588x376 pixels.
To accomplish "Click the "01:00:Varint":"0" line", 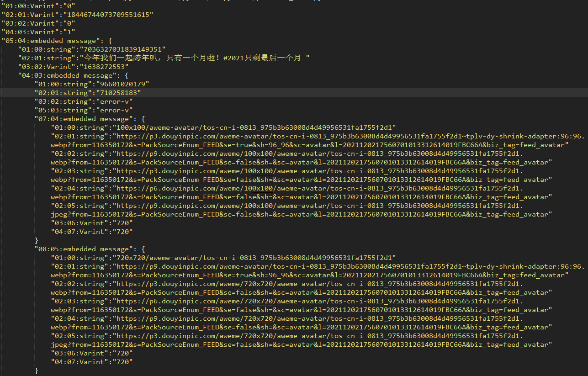I will 38,6.
